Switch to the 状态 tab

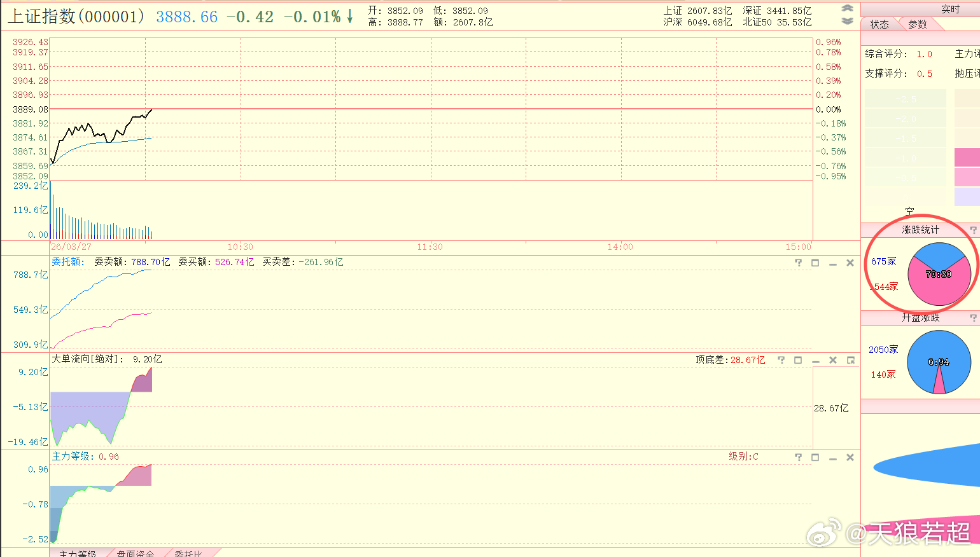coord(879,24)
